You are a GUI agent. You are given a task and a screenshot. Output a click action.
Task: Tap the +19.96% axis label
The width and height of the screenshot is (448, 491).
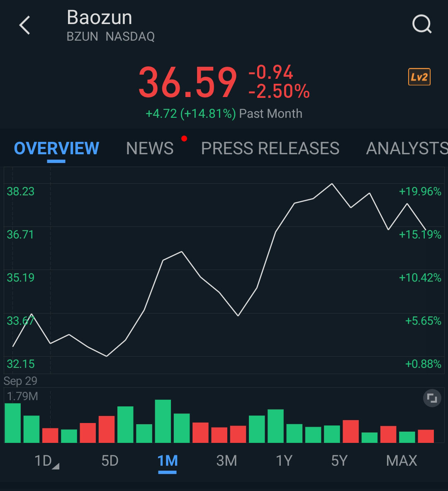click(420, 191)
